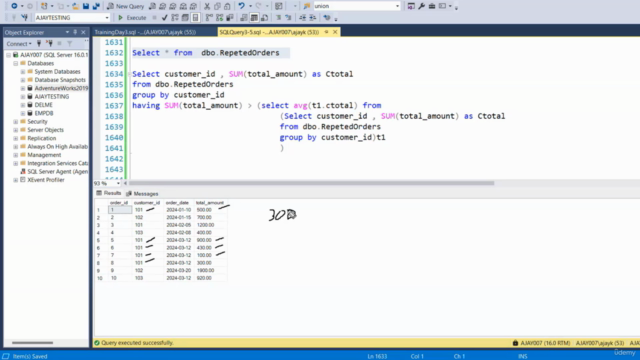Select the order_date cell 2024-01-10
Viewport: 640px width, 360px height.
point(179,210)
